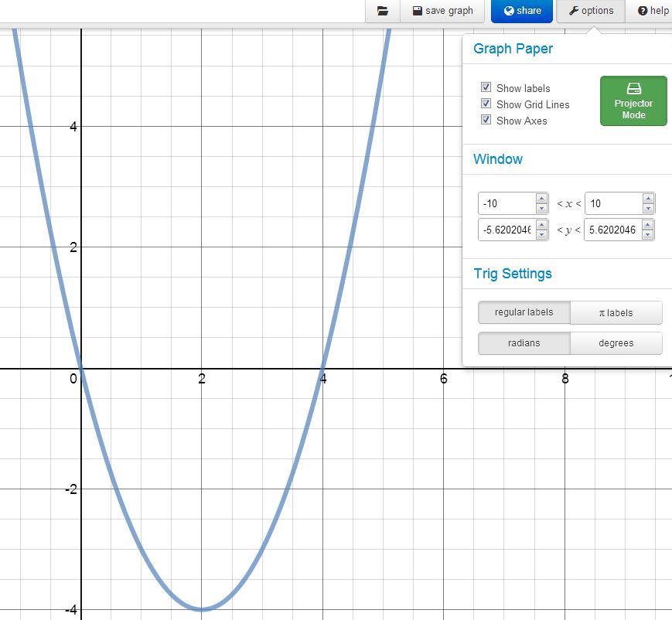The width and height of the screenshot is (672, 620).
Task: Decrease x minimum with its down arrow
Action: click(542, 209)
